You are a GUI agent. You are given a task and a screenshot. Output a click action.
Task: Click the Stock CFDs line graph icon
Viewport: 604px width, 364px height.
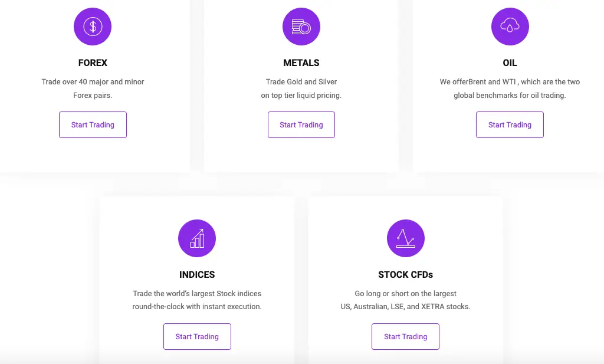click(x=406, y=238)
